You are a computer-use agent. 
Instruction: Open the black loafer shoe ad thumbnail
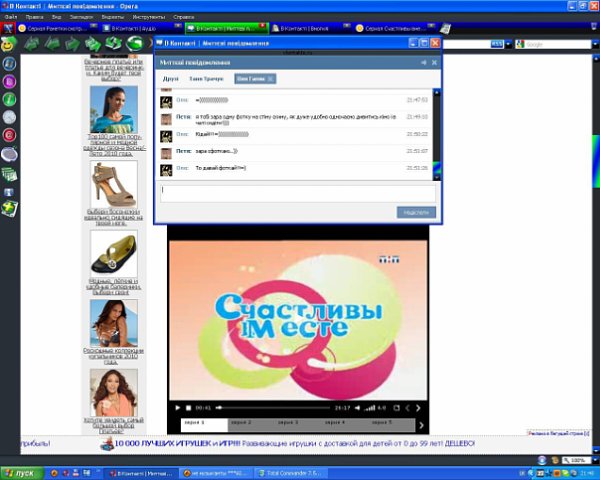point(113,254)
